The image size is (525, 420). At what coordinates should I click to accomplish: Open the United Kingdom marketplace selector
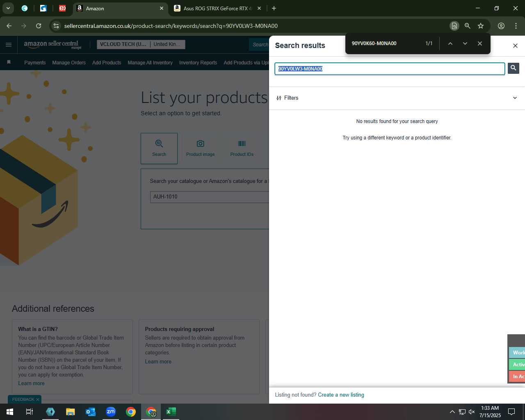(167, 44)
